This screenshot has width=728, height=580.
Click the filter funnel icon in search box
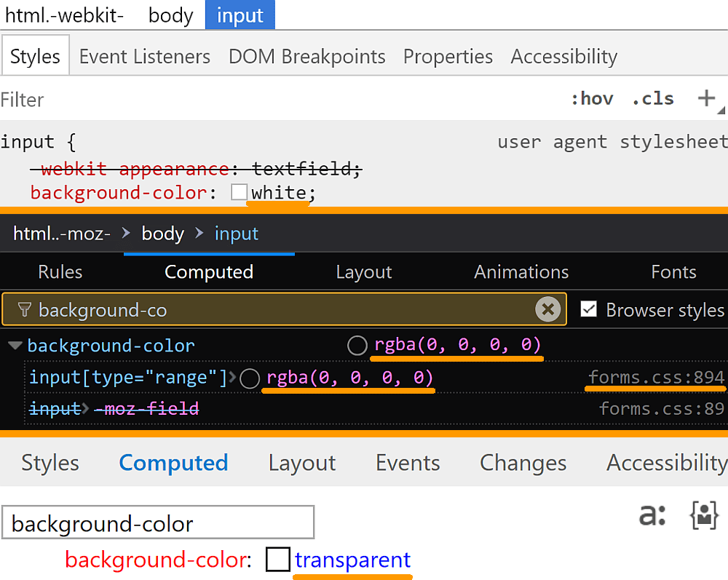tap(24, 311)
